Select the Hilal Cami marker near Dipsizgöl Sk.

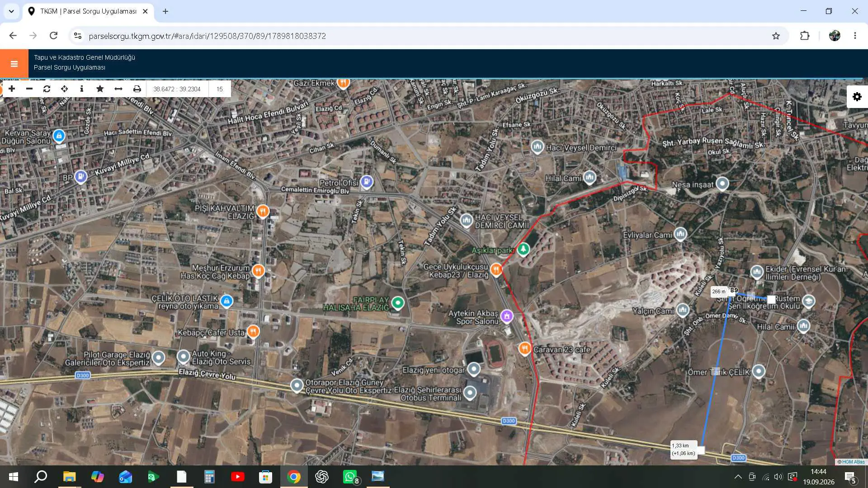[x=590, y=178]
